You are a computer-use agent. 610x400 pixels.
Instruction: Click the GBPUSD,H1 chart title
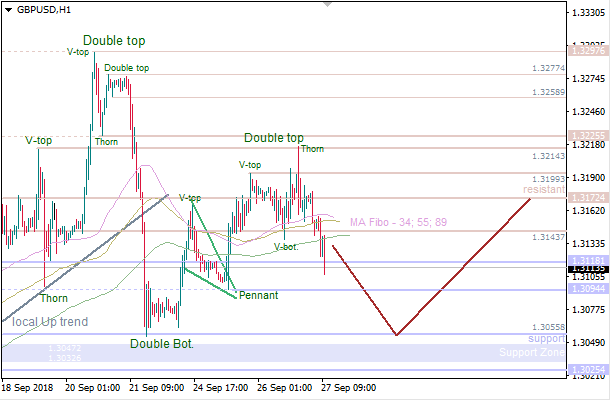(x=43, y=8)
